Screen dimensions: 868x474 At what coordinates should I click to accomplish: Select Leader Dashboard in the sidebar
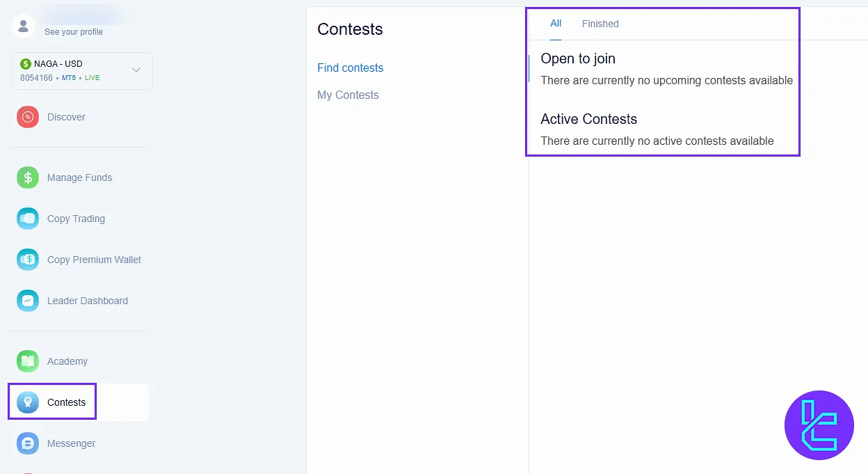coord(88,301)
